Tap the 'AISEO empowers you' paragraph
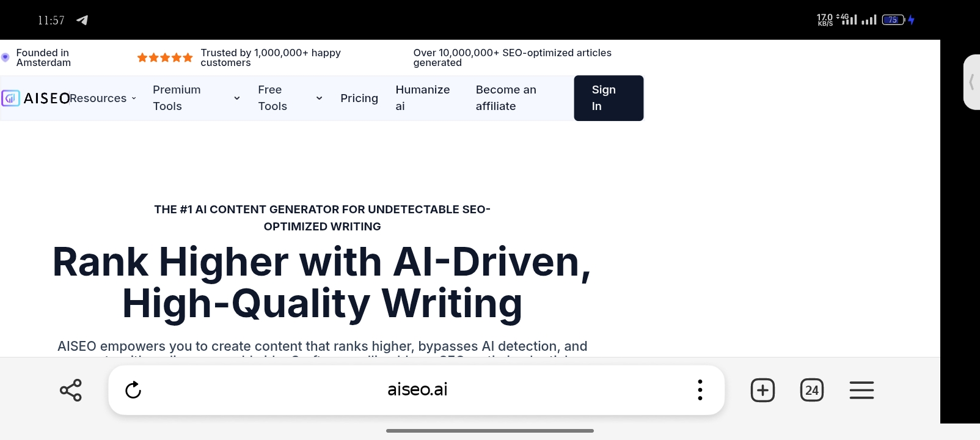Screen dimensions: 980x440 322,348
